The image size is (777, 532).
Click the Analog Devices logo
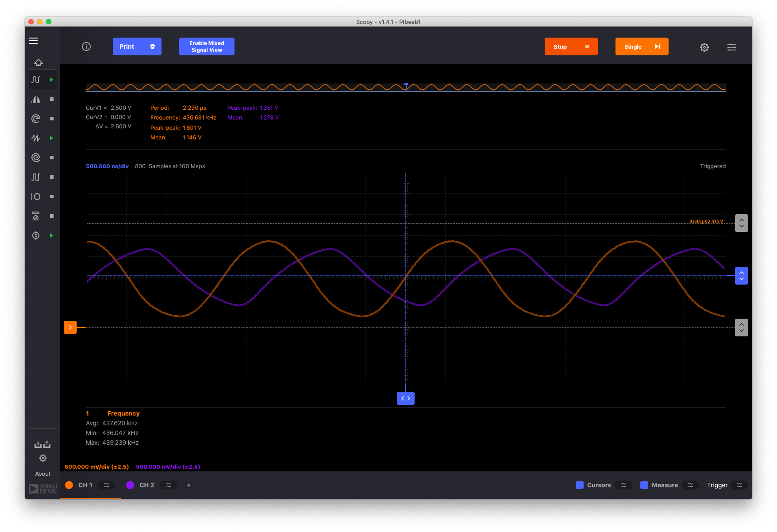coord(43,489)
